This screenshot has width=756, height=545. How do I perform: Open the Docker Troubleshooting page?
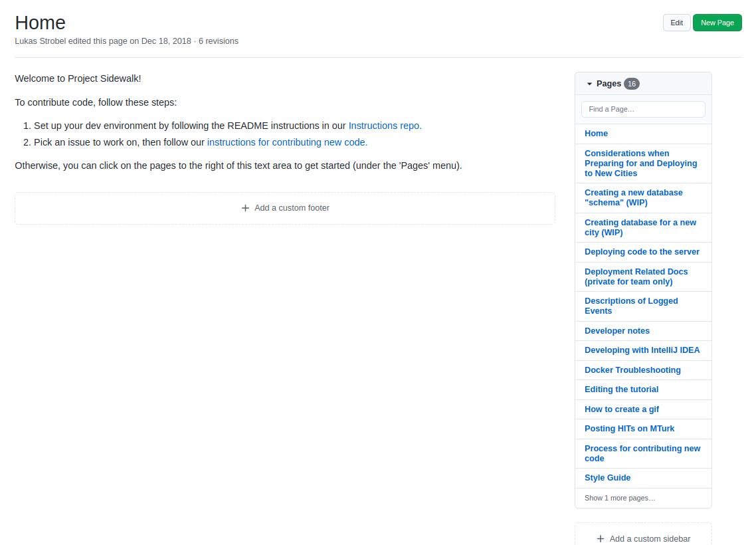click(x=632, y=370)
